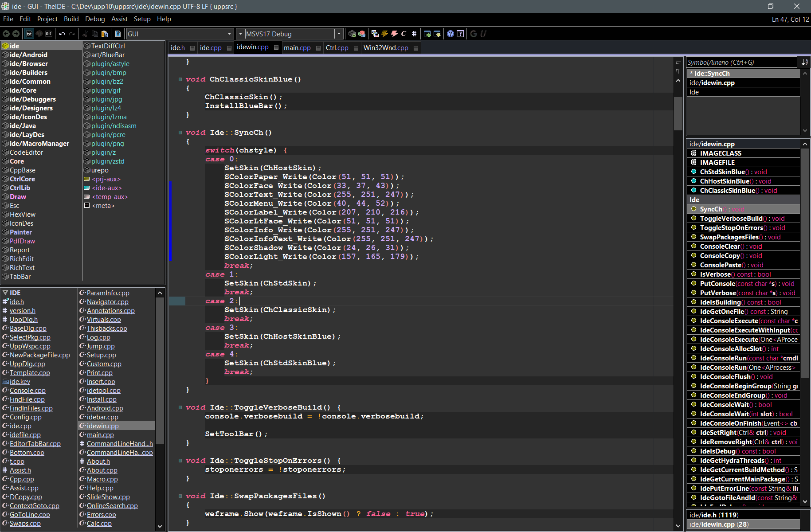
Task: Click the blue circled question mark help icon
Action: 451,34
